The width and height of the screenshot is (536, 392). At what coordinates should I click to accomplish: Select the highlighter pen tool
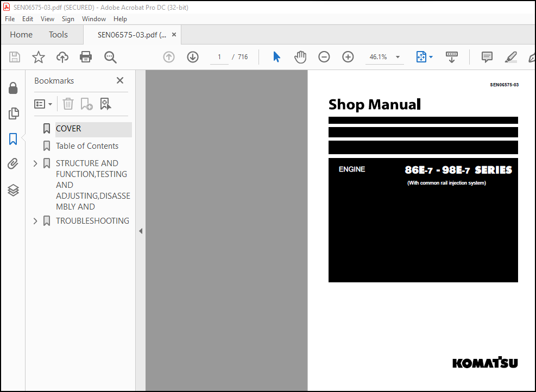510,57
